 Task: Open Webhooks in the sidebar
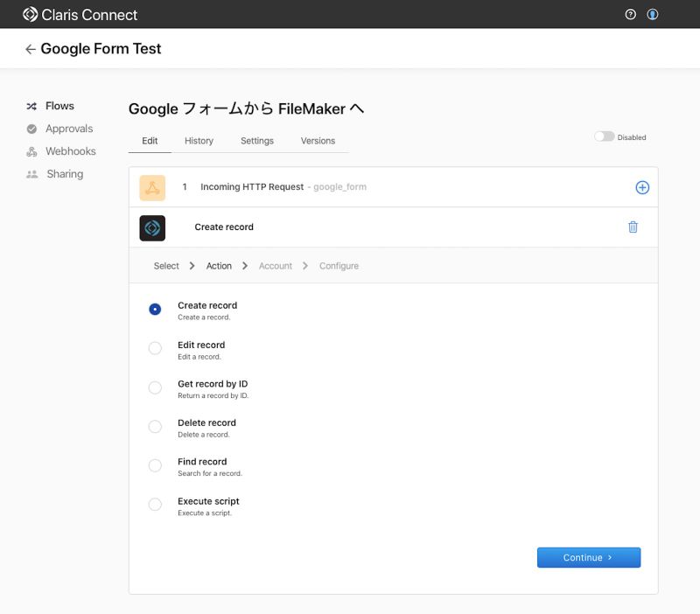71,151
